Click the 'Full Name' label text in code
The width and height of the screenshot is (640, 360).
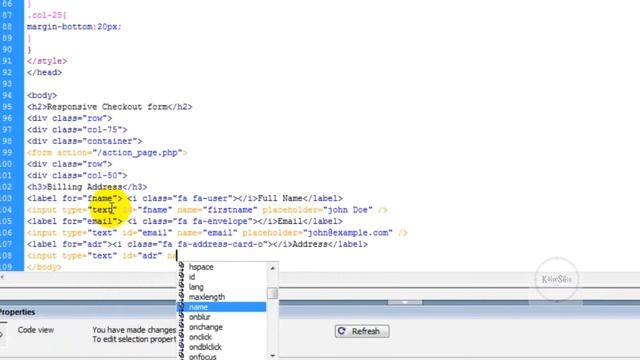[x=280, y=198]
